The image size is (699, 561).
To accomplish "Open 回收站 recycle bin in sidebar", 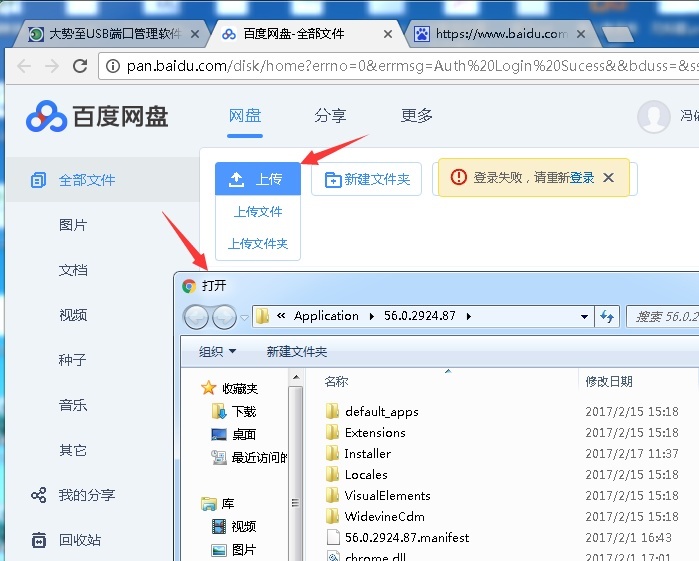I will (x=79, y=540).
